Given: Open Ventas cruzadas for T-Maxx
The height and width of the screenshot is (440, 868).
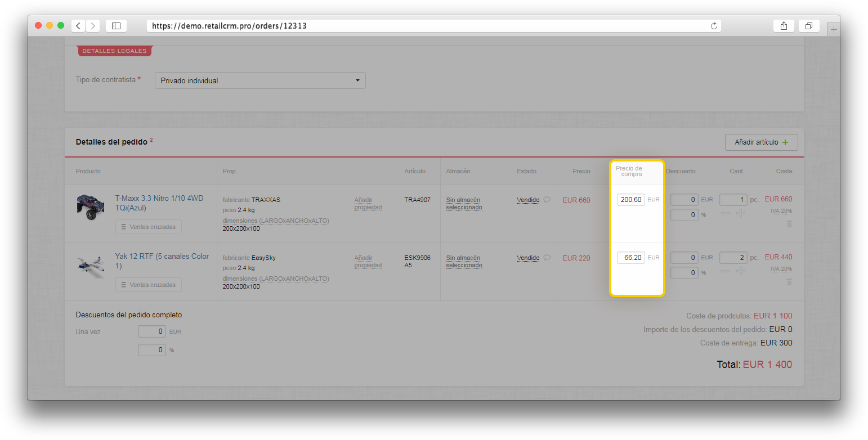Looking at the screenshot, I should [x=149, y=227].
